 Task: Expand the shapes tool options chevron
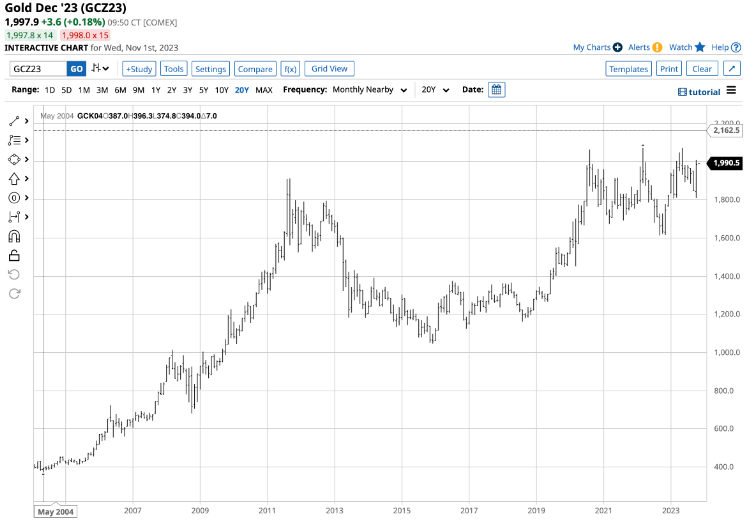27,159
